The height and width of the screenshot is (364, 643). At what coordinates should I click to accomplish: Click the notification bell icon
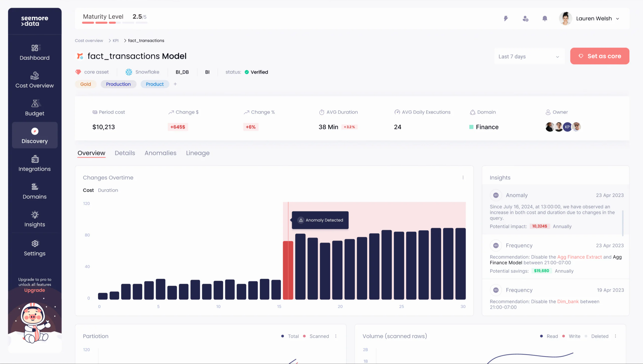click(545, 19)
